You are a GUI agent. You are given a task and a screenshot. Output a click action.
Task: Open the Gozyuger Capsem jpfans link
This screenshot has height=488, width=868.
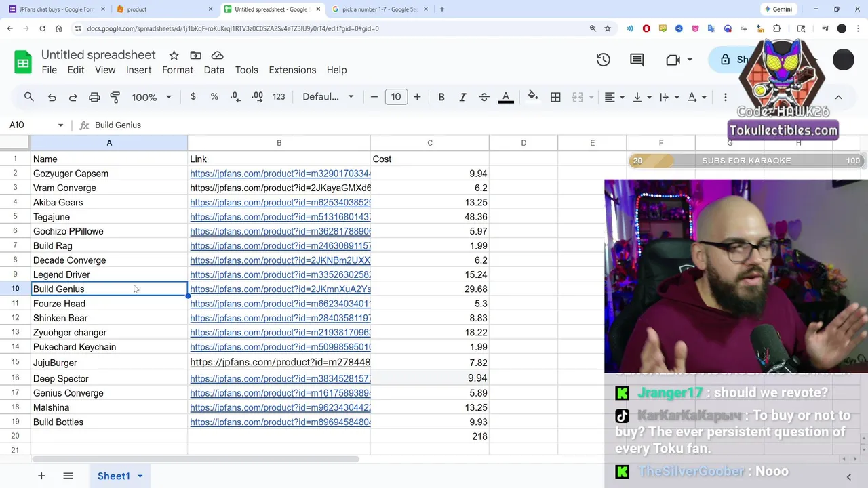click(x=280, y=174)
